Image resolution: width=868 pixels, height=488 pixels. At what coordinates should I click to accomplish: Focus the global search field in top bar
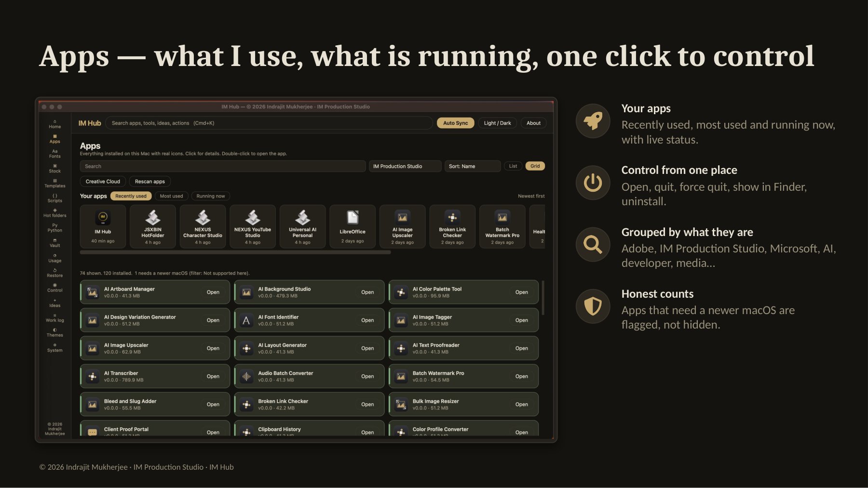[269, 123]
